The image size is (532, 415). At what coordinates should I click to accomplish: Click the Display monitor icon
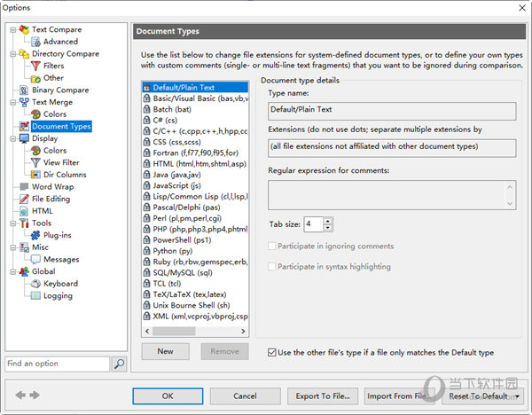tap(24, 138)
